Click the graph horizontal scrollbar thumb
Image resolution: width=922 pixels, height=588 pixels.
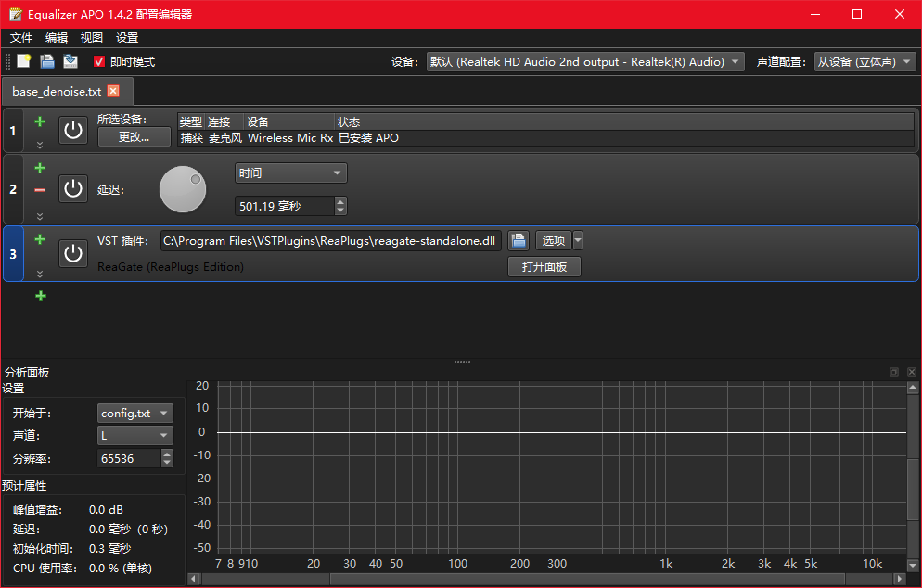click(588, 579)
